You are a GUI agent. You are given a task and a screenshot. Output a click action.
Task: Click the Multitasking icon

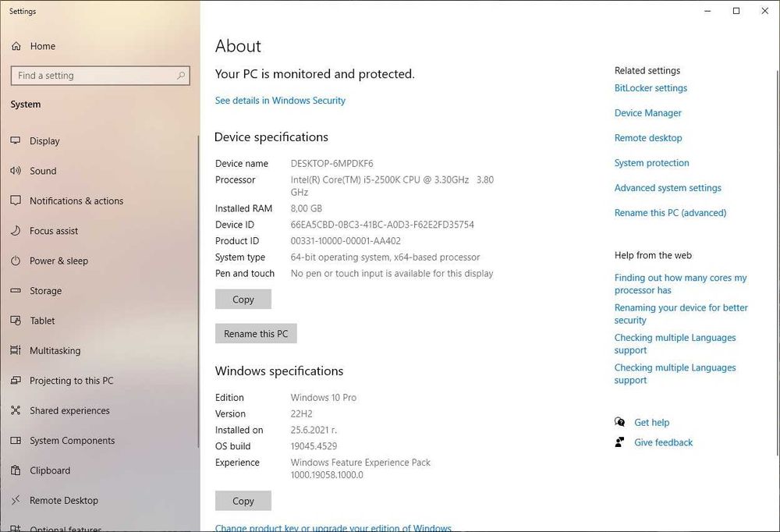pos(16,350)
